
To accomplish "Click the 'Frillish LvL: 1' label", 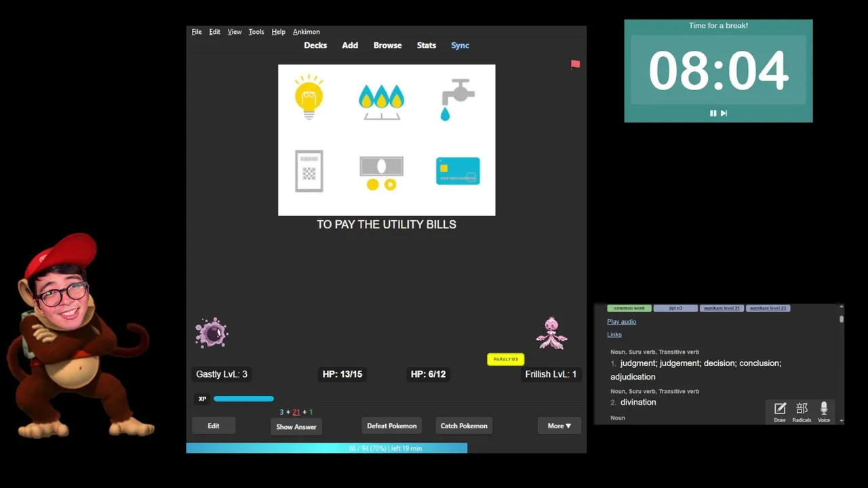I will pos(551,374).
